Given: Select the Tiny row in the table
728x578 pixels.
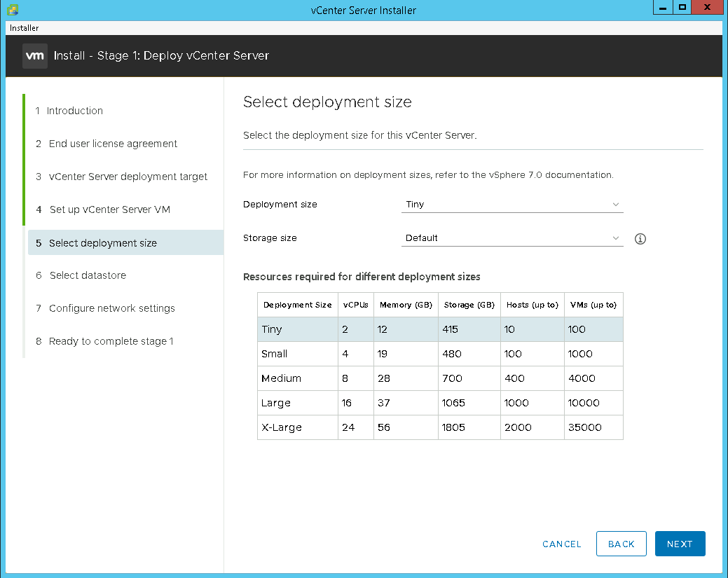Looking at the screenshot, I should (x=439, y=329).
